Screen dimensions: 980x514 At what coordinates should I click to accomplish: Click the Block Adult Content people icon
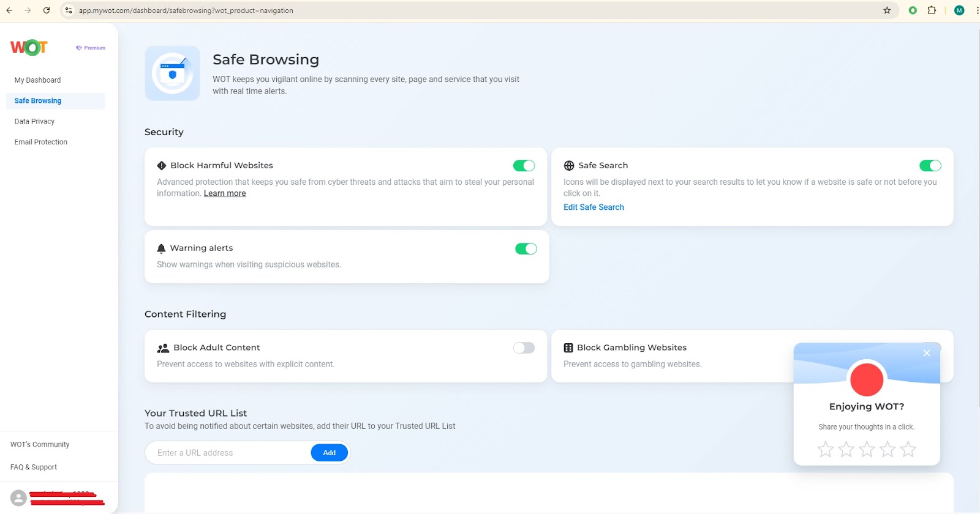click(x=163, y=348)
